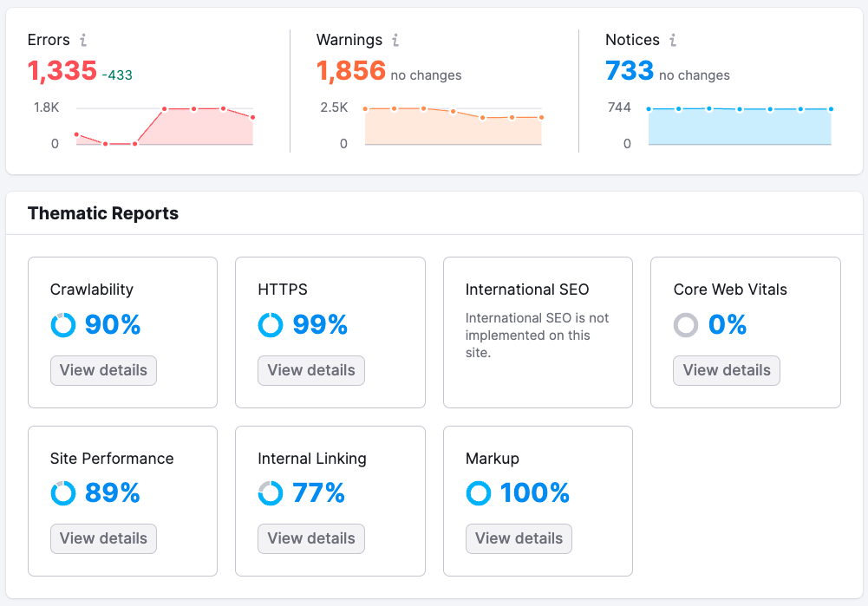Image resolution: width=868 pixels, height=606 pixels.
Task: Click the Site Performance 89% score
Action: (113, 492)
